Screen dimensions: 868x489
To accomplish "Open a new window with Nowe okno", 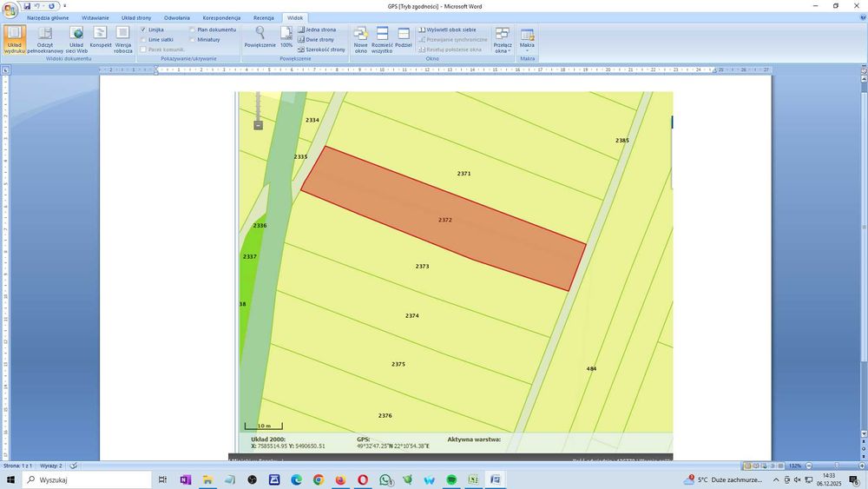I will click(x=360, y=39).
